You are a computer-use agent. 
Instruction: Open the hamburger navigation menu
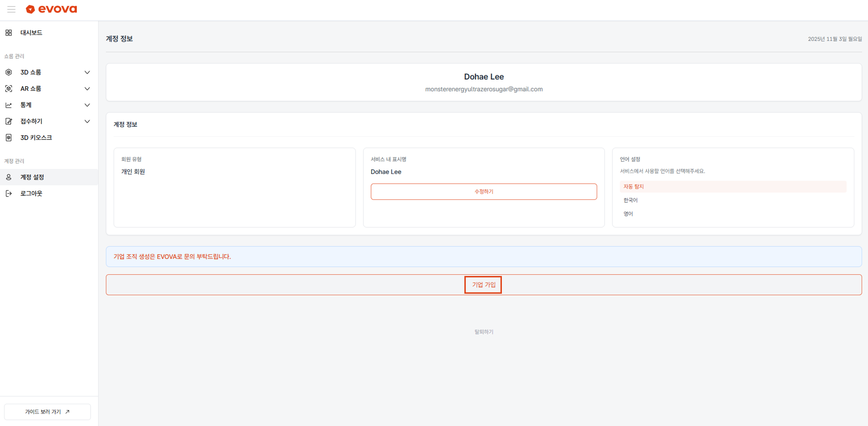coord(11,9)
